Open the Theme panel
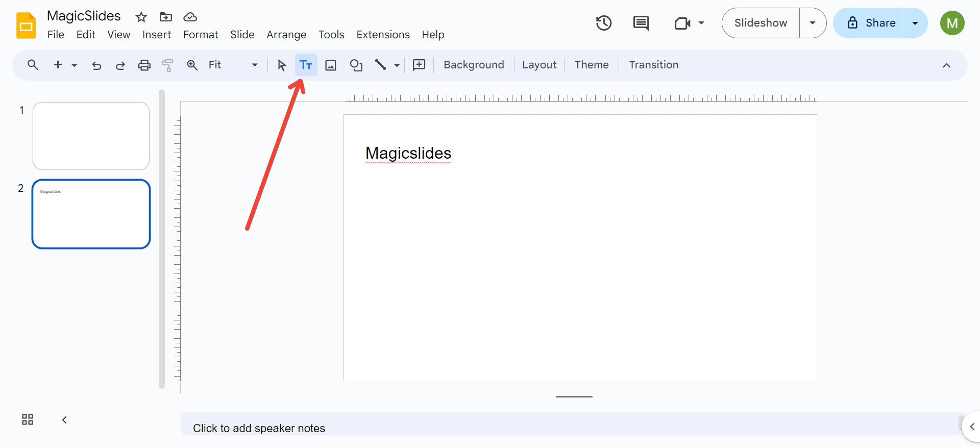The width and height of the screenshot is (980, 448). click(592, 65)
